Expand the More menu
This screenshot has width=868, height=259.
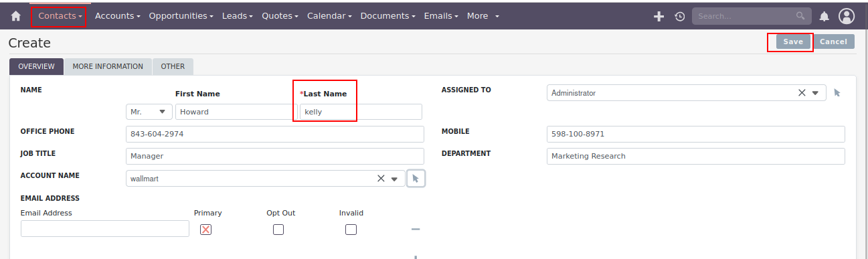click(483, 16)
